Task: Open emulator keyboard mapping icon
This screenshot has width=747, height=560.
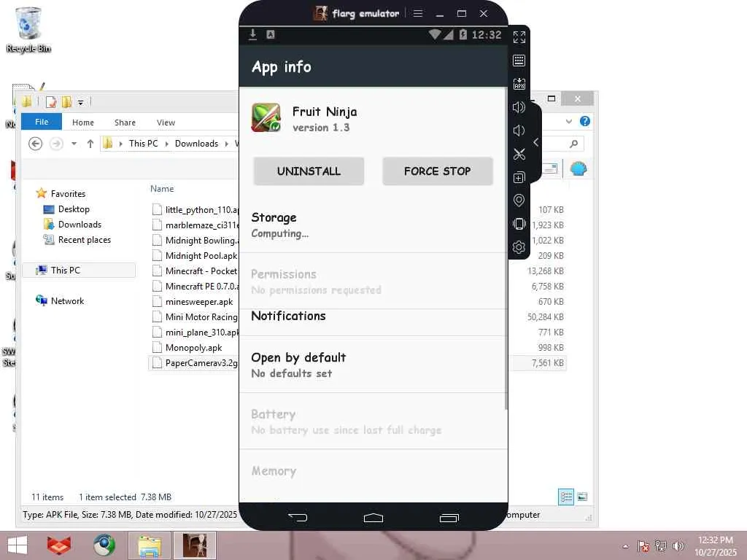Action: click(519, 61)
